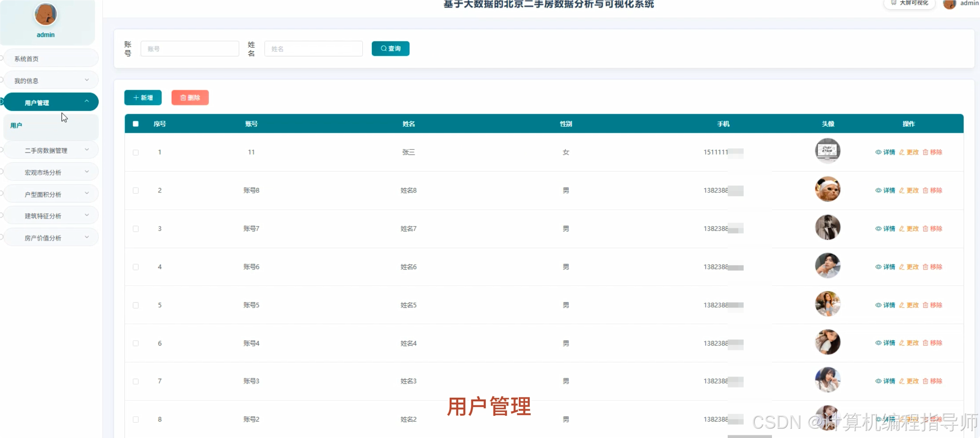Click the pencil icon to 更改 账号8

click(902, 190)
